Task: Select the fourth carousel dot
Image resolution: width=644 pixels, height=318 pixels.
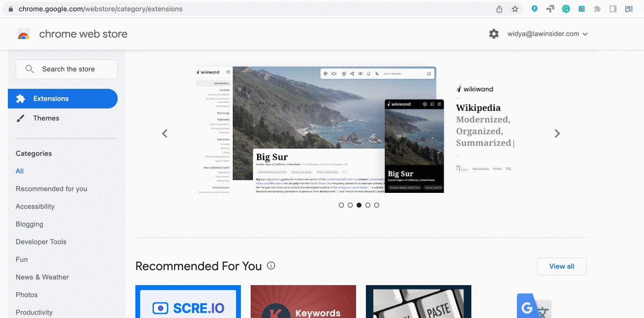Action: point(368,205)
